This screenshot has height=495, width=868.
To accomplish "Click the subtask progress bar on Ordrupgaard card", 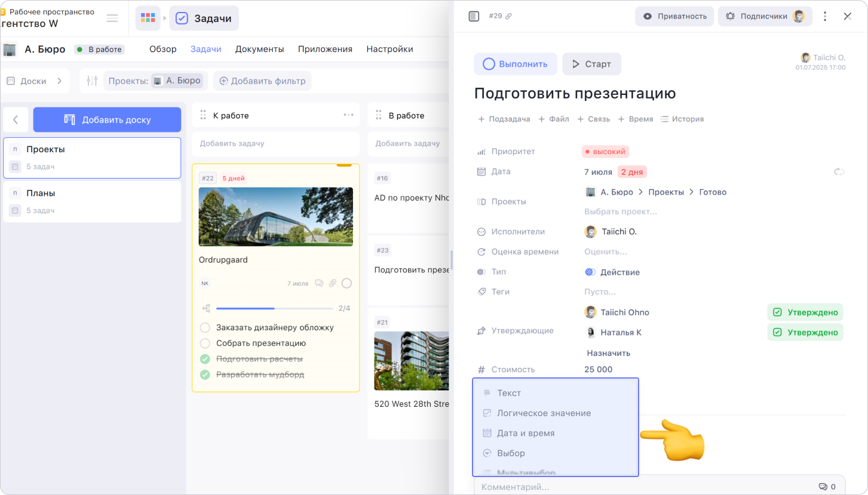I will [275, 309].
